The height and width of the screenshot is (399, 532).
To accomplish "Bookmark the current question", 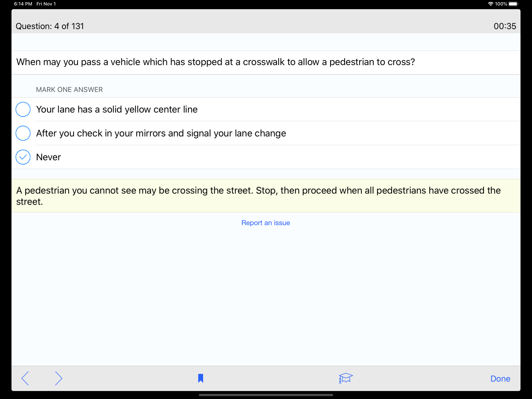I will pyautogui.click(x=201, y=378).
